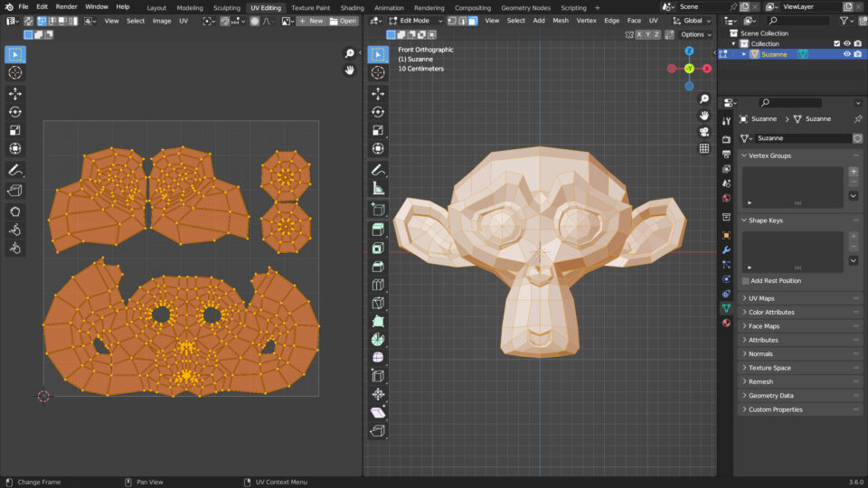Expand Suzanne tree arrow in outliner
Image resolution: width=868 pixels, height=488 pixels.
(743, 54)
